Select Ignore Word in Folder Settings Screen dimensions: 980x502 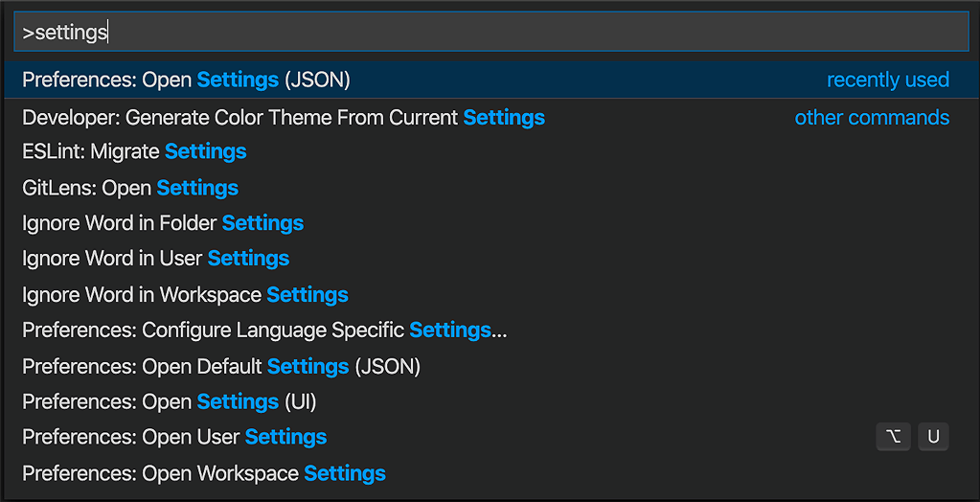pos(490,223)
